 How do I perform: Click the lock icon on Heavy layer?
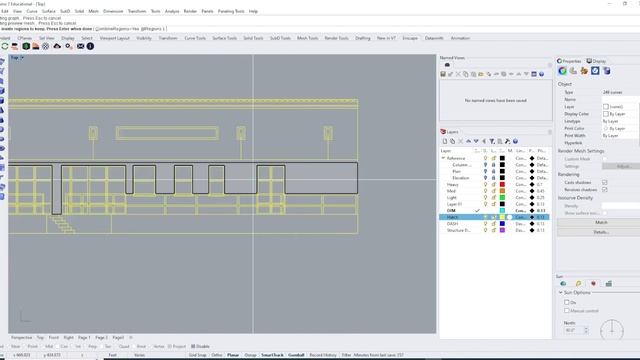[493, 184]
